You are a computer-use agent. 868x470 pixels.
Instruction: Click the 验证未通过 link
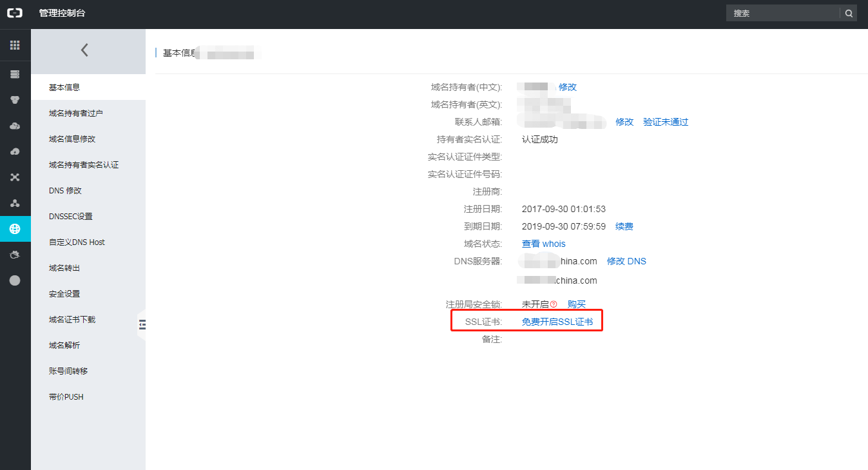click(666, 122)
